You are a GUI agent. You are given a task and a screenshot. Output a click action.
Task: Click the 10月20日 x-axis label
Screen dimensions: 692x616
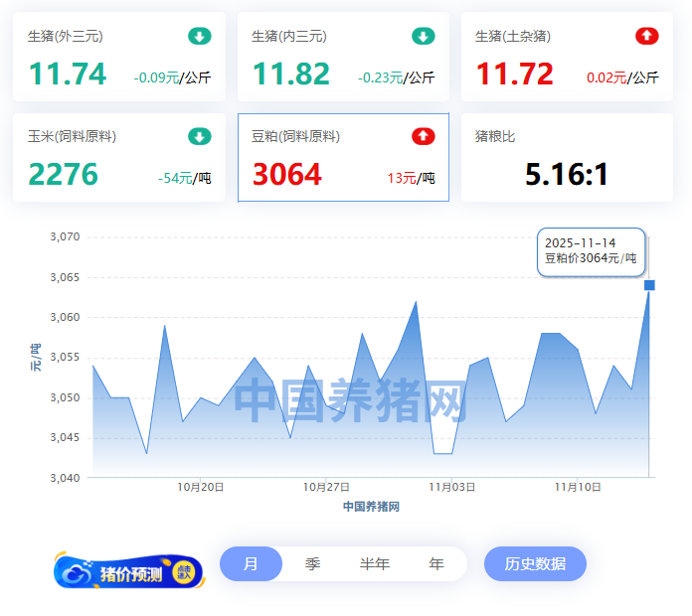[x=201, y=488]
